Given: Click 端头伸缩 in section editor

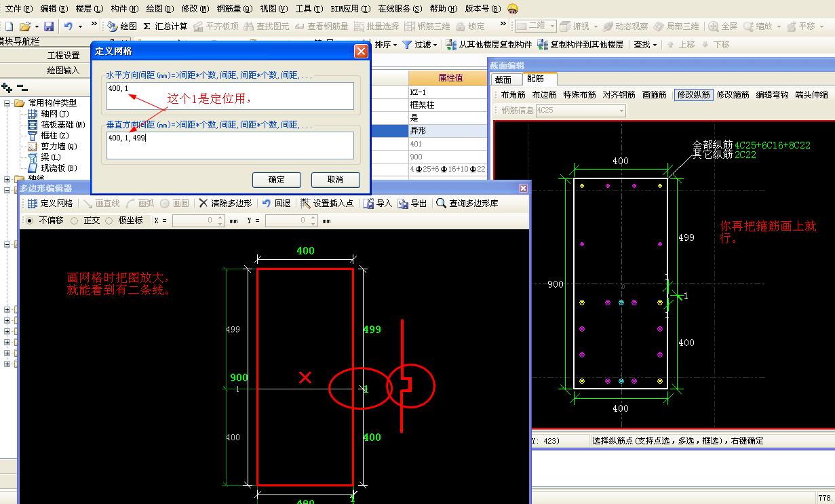Looking at the screenshot, I should tap(811, 95).
